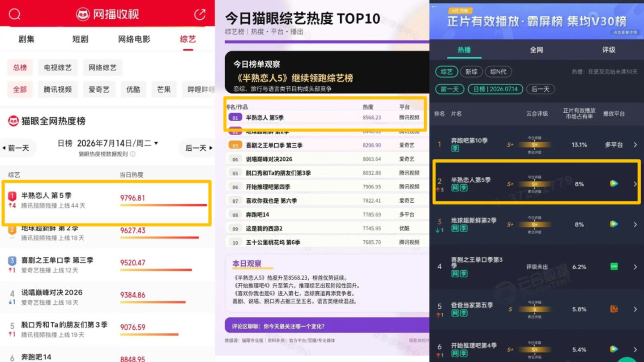Click S+ rating bar for 奔跑吧第10季
The image size is (644, 362).
click(534, 145)
